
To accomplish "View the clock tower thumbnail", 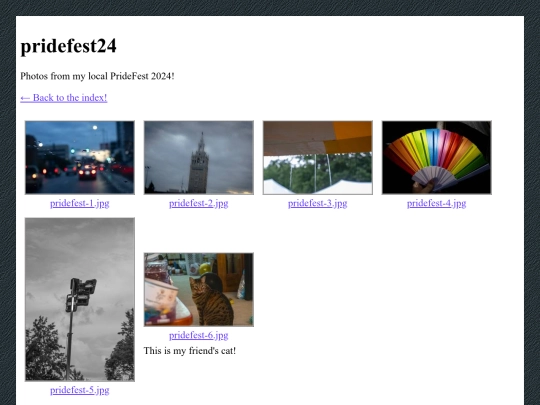I will 199,157.
